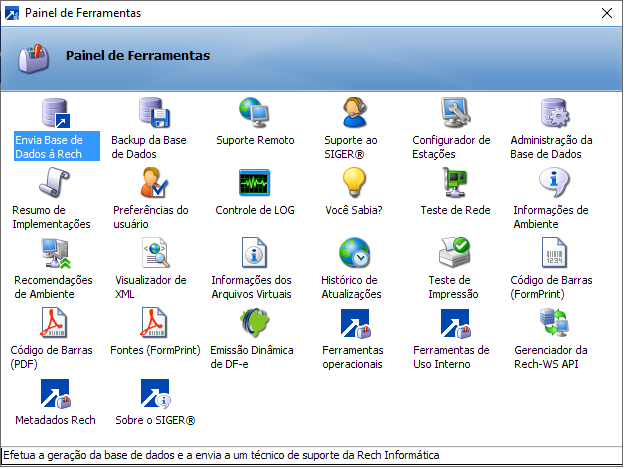Open the Controle de LOG monitor icon
This screenshot has height=469, width=627.
254,183
